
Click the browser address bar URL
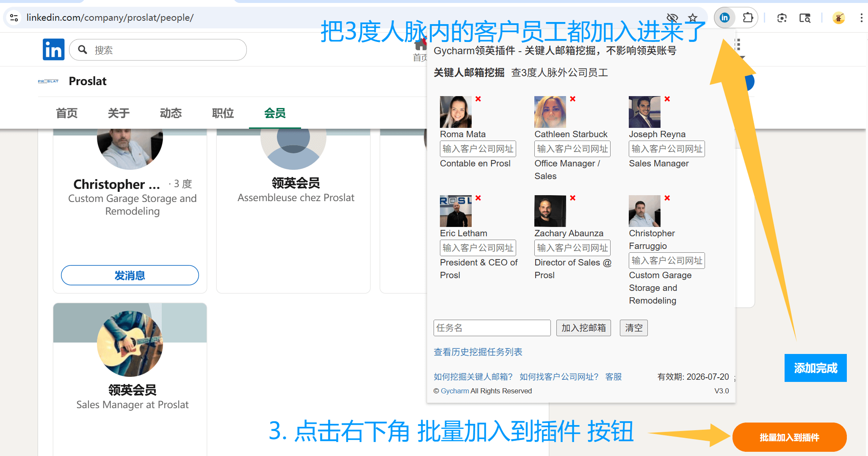tap(110, 18)
